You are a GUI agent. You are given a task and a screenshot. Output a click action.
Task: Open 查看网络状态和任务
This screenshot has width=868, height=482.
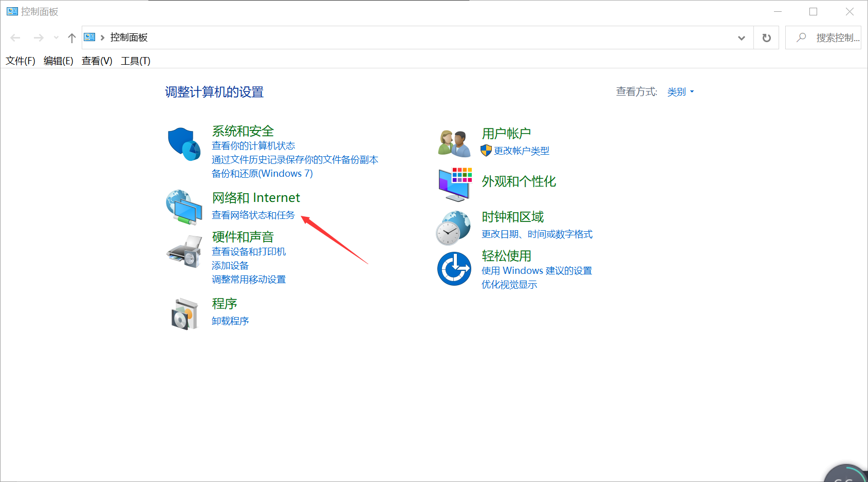tap(253, 215)
